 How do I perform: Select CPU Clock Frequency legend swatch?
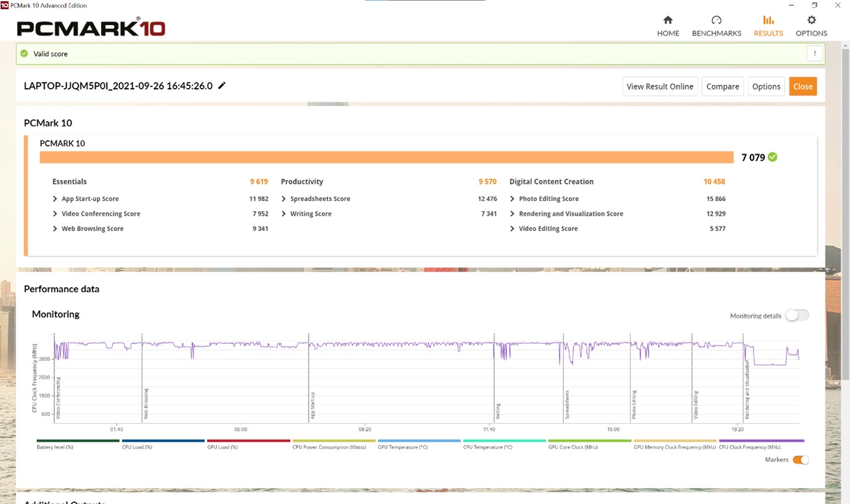coord(761,441)
